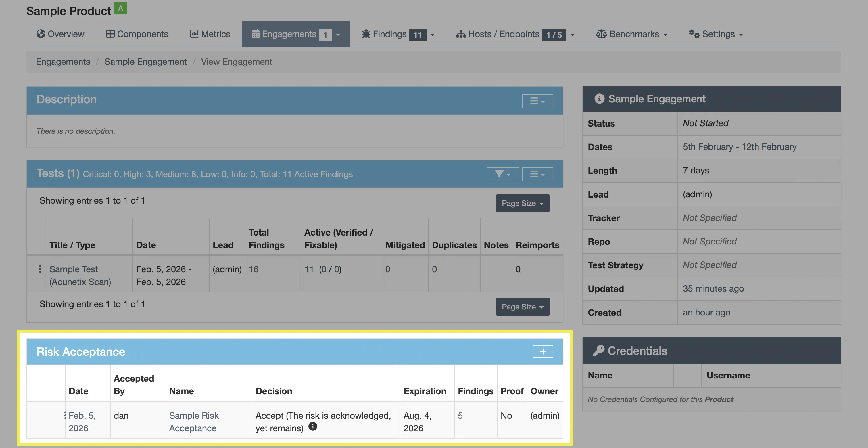Image resolution: width=868 pixels, height=448 pixels.
Task: Click the plus icon in Risk Acceptance
Action: tap(543, 352)
